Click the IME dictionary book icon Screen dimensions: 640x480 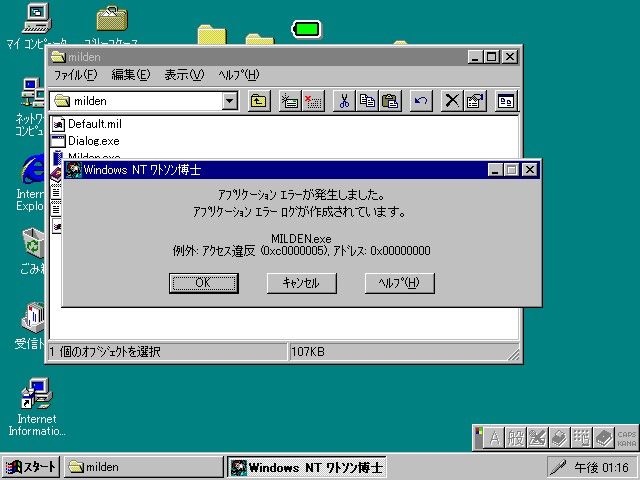click(x=604, y=438)
